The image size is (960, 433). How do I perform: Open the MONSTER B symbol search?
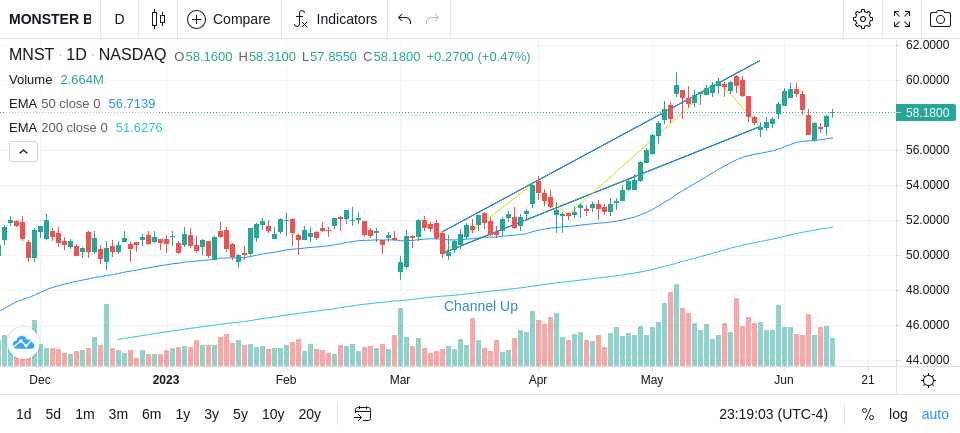(50, 19)
